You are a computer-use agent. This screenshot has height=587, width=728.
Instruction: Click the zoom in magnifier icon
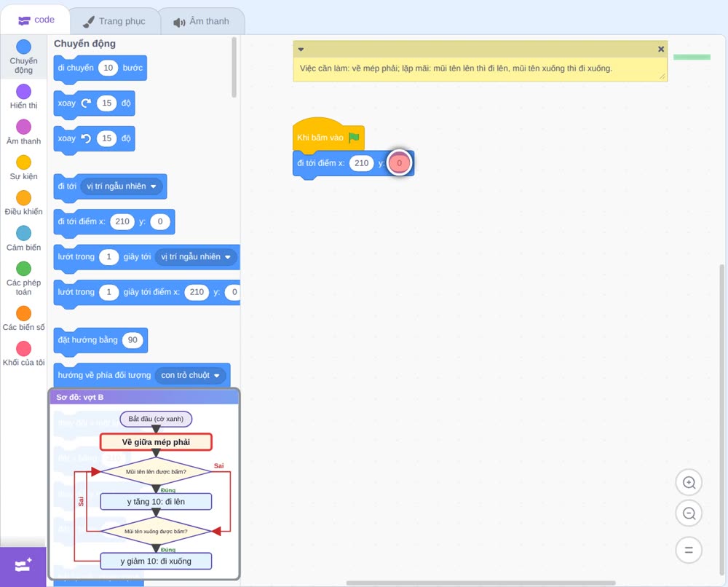pyautogui.click(x=689, y=483)
